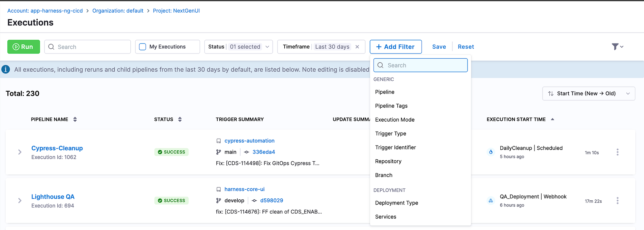Focus the filter search field in dropdown
Screen dimensions: 644x230
[x=421, y=65]
